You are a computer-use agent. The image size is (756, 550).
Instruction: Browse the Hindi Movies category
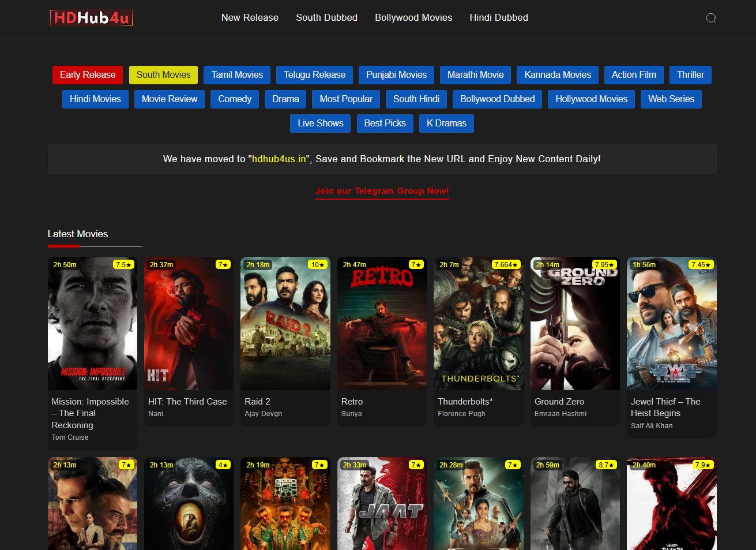tap(95, 99)
